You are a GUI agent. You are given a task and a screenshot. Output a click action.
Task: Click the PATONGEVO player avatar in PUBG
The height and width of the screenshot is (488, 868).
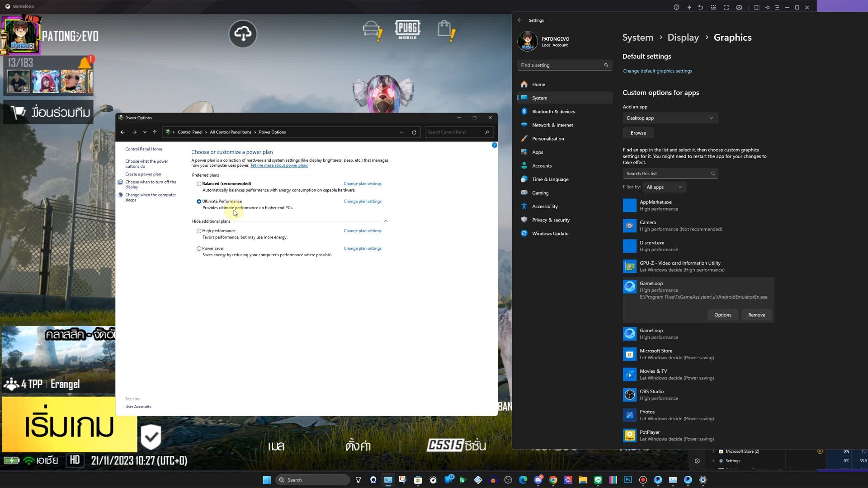(x=21, y=35)
